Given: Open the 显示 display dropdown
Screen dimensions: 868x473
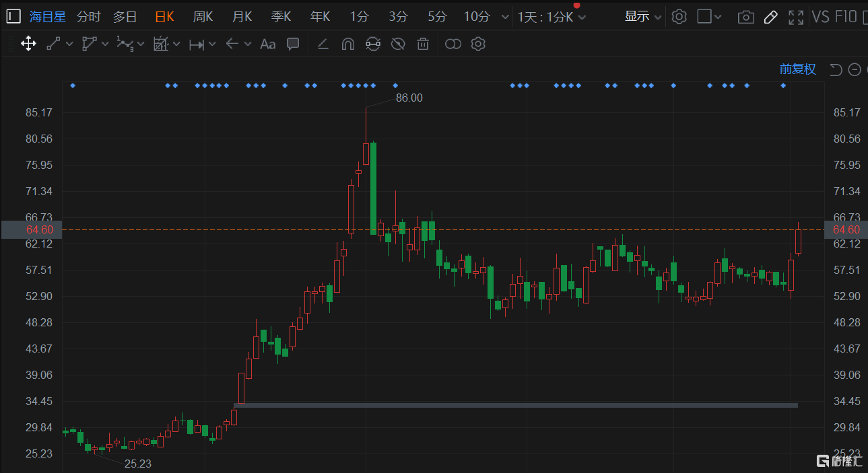Looking at the screenshot, I should pos(643,17).
